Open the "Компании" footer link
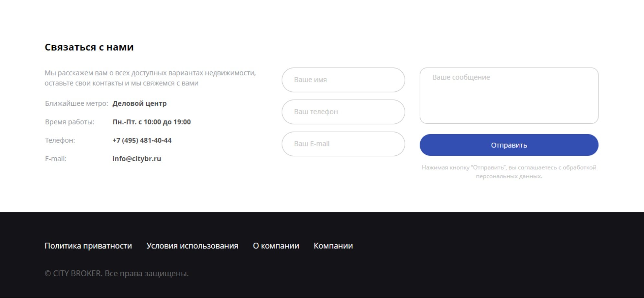Screen dimensions: 644x298 (333, 246)
